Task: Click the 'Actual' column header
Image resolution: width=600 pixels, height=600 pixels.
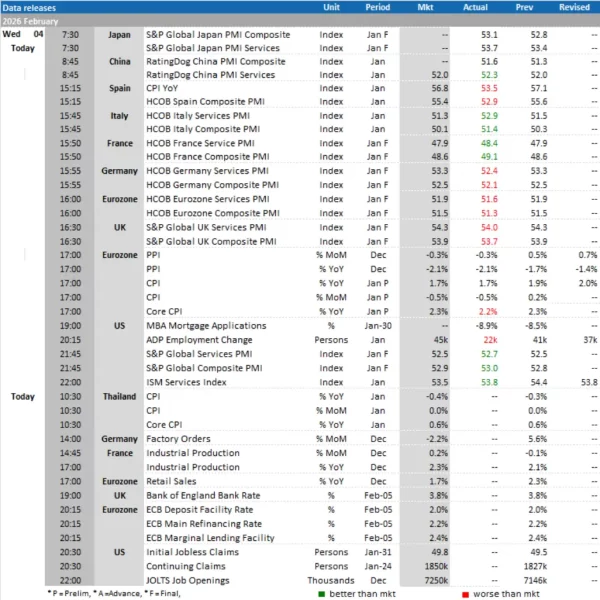Action: point(477,7)
